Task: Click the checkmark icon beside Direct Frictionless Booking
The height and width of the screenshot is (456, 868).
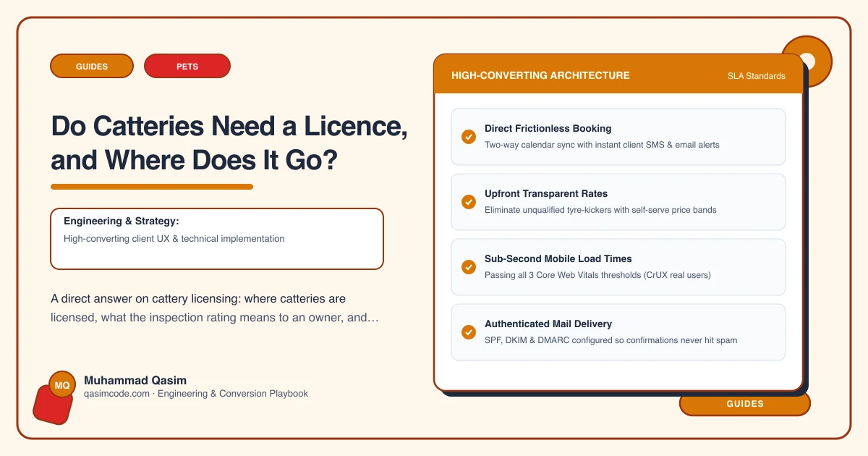Action: tap(469, 137)
